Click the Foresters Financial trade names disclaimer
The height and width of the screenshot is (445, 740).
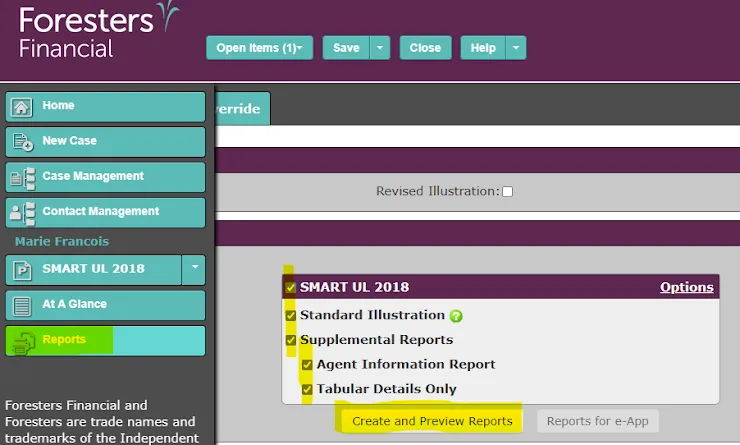point(102,421)
